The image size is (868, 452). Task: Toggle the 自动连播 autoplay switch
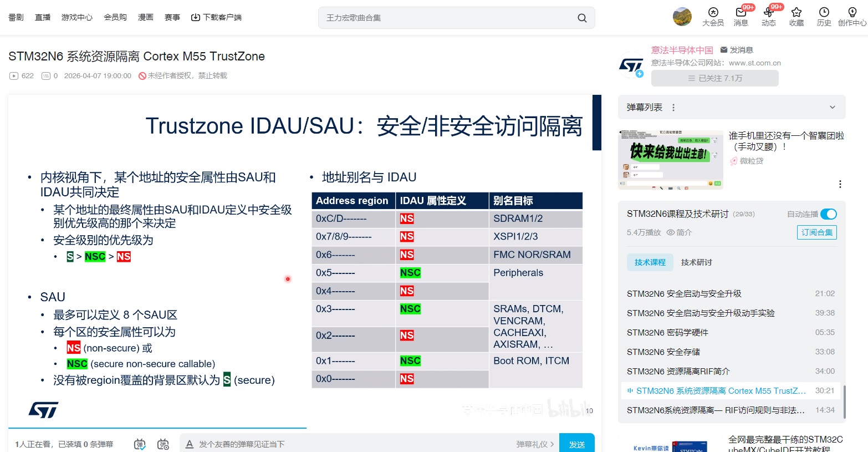click(x=828, y=214)
